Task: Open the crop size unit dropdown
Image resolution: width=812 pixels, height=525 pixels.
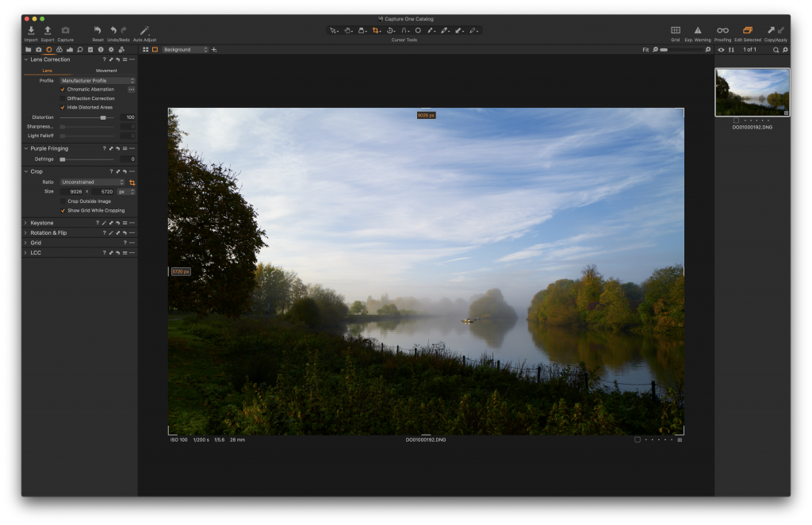Action: point(126,192)
